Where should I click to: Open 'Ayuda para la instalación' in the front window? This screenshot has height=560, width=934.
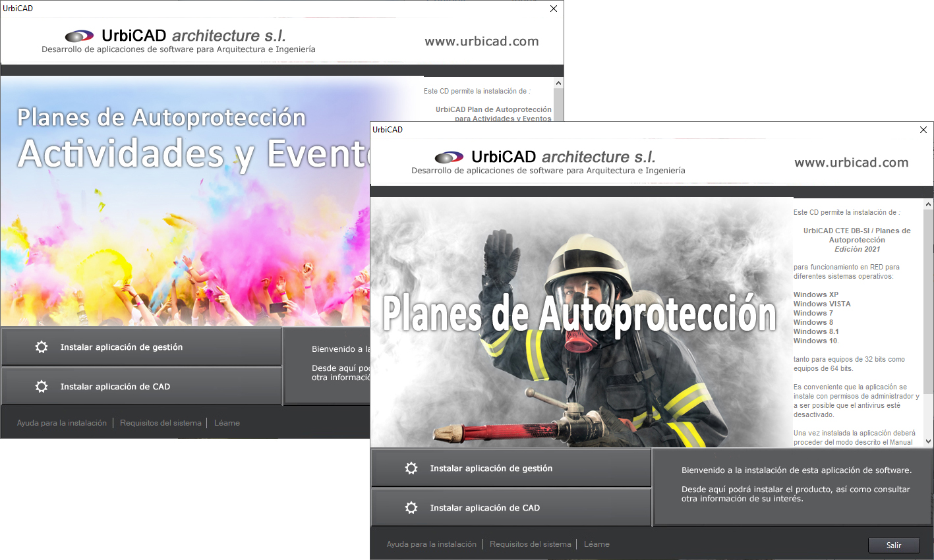pos(431,544)
